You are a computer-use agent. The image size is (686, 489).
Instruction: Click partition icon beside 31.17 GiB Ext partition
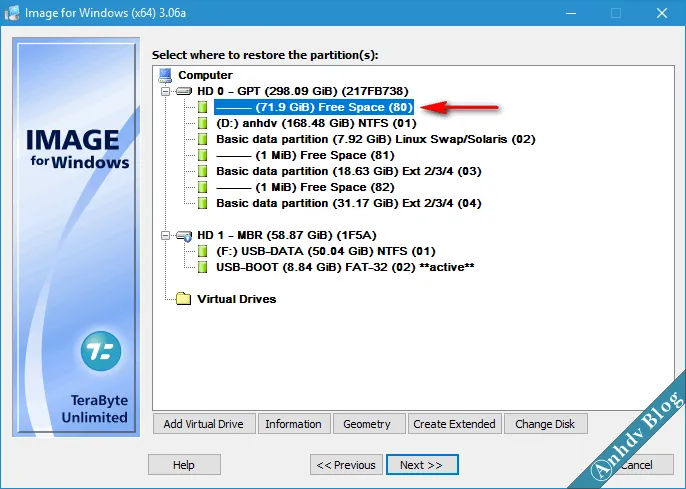tap(202, 203)
